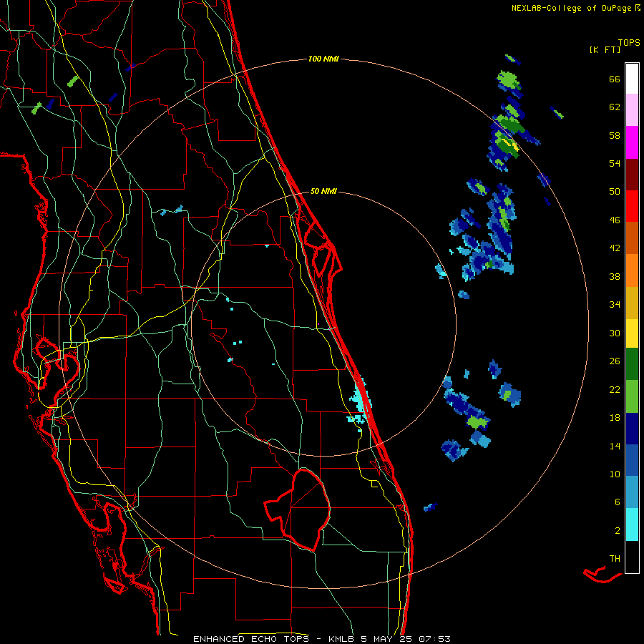This screenshot has width=644, height=644.
Task: Click the offshore echo with yellow core
Action: 506,144
